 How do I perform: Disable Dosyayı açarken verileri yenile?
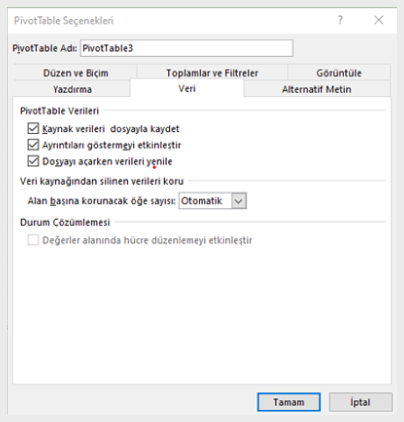click(x=33, y=161)
